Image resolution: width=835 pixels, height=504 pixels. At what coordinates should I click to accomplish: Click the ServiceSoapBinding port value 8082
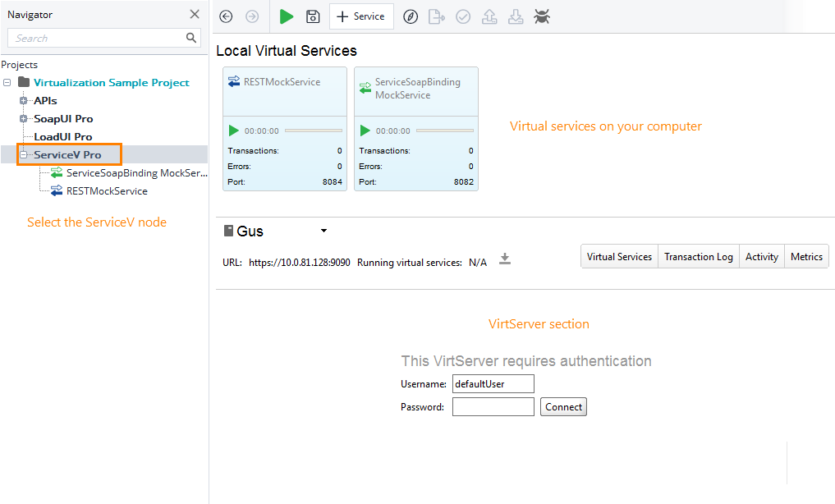(x=463, y=182)
